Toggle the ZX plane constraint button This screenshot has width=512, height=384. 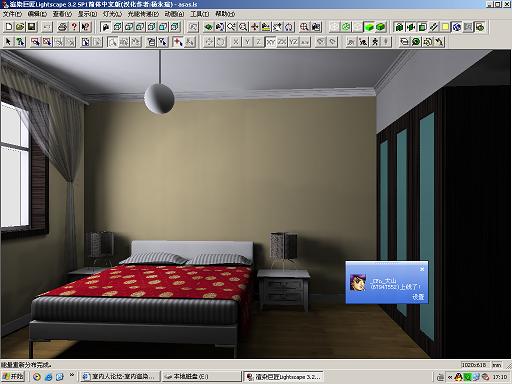point(282,42)
